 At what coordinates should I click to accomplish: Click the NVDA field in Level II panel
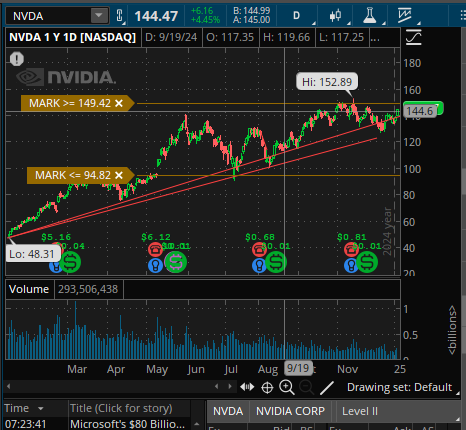click(228, 411)
